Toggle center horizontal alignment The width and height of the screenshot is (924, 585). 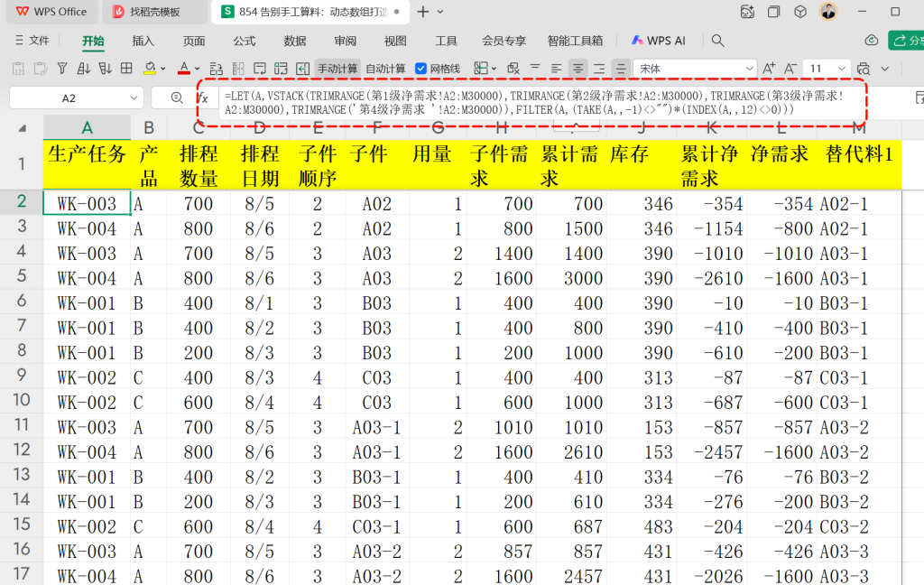coord(578,69)
